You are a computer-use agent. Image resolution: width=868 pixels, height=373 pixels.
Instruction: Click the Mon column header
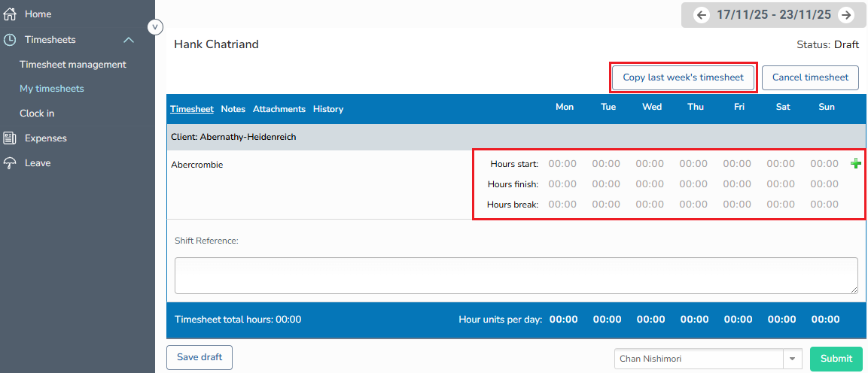point(565,108)
